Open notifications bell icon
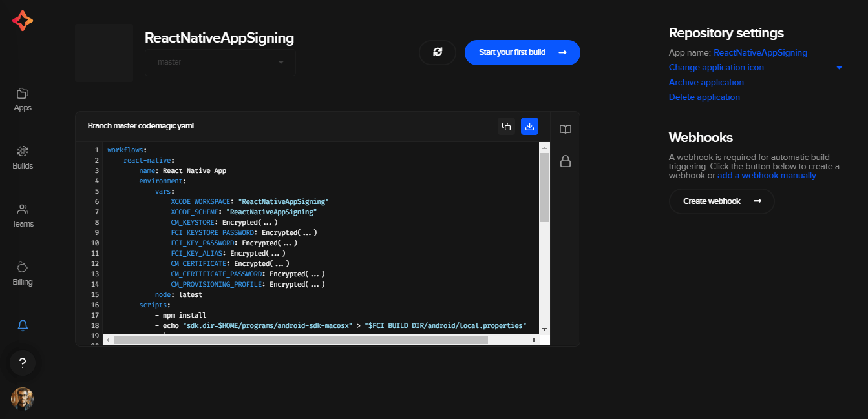The height and width of the screenshot is (419, 868). point(23,325)
